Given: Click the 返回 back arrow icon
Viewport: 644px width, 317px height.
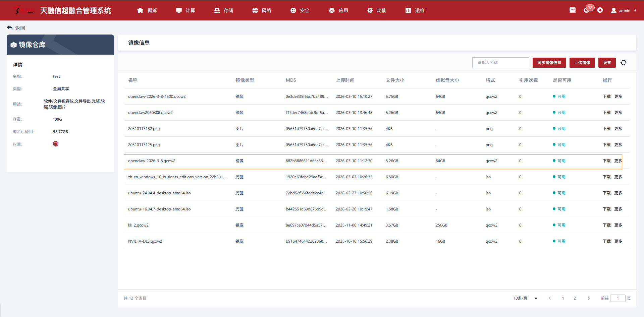Looking at the screenshot, I should click(10, 28).
